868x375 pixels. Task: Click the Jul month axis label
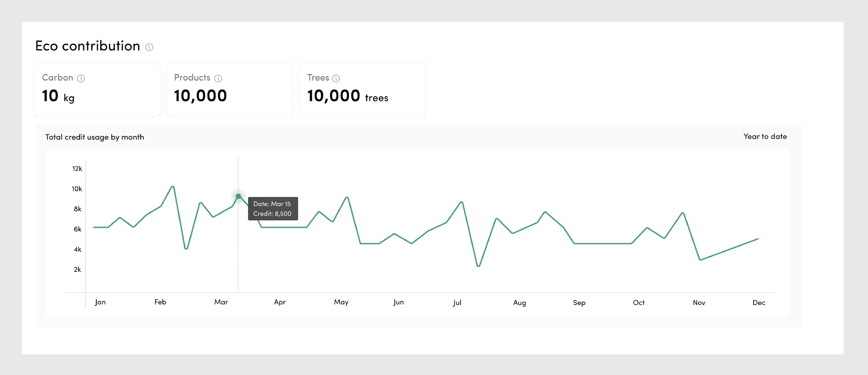pyautogui.click(x=457, y=303)
